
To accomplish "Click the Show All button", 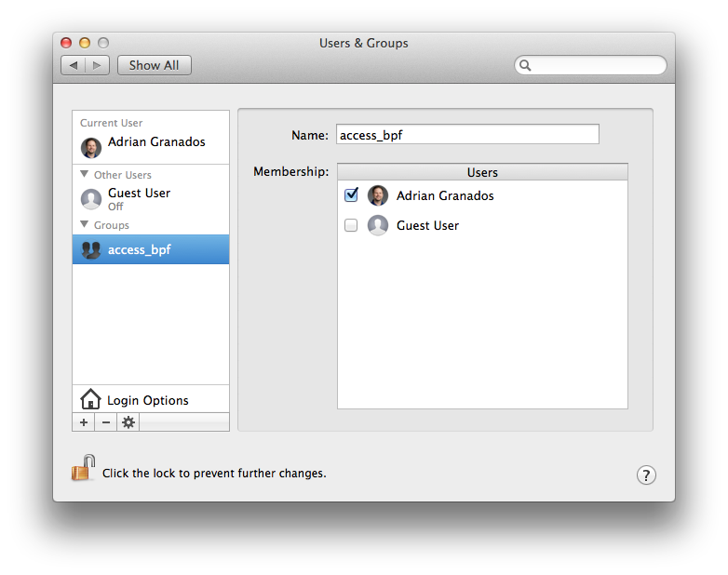I will pos(155,65).
